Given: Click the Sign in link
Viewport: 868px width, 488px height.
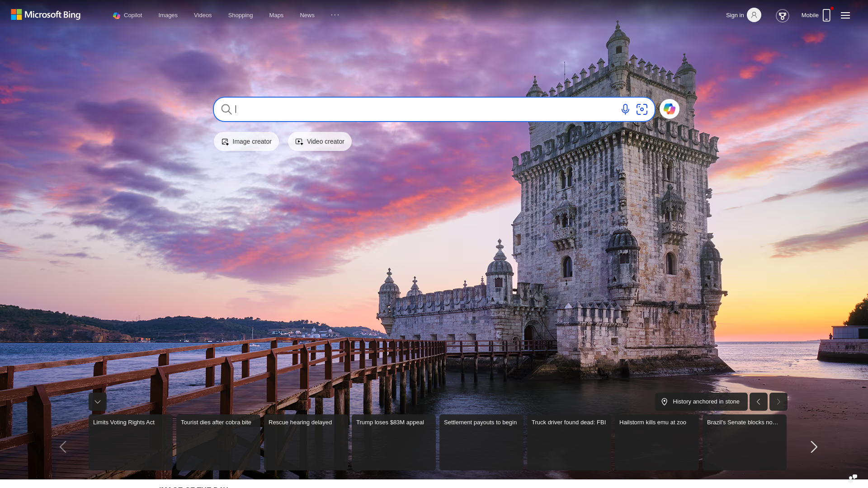Looking at the screenshot, I should tap(735, 15).
